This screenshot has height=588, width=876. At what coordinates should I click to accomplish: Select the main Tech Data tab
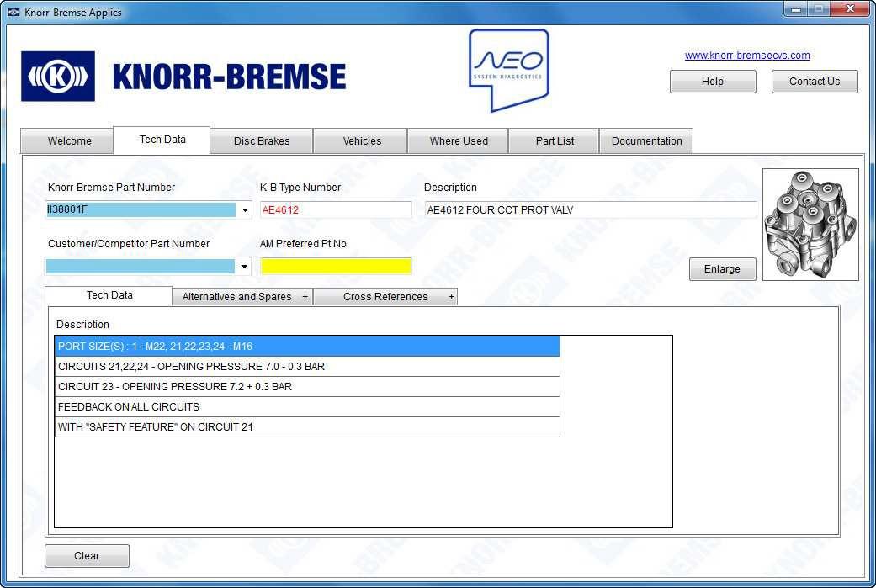click(162, 140)
